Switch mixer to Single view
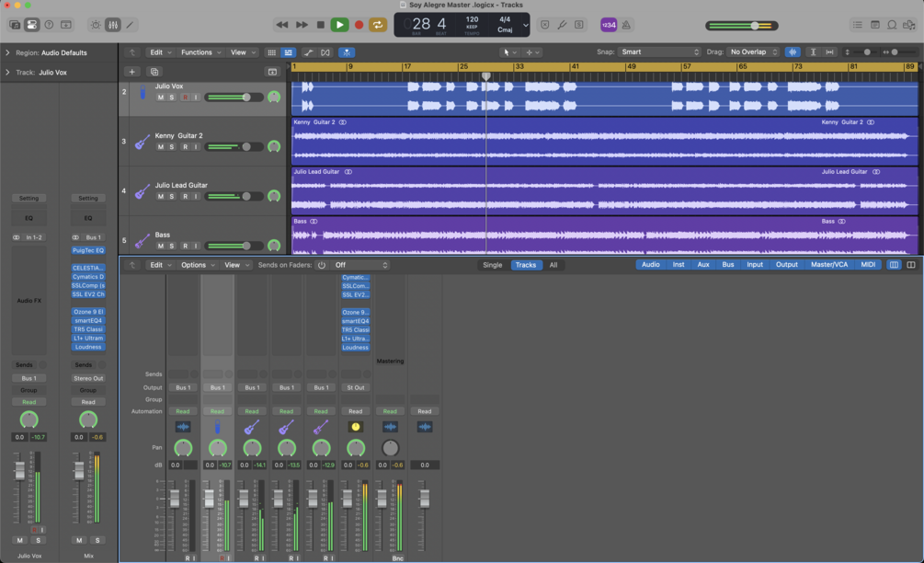The image size is (924, 563). click(x=492, y=265)
